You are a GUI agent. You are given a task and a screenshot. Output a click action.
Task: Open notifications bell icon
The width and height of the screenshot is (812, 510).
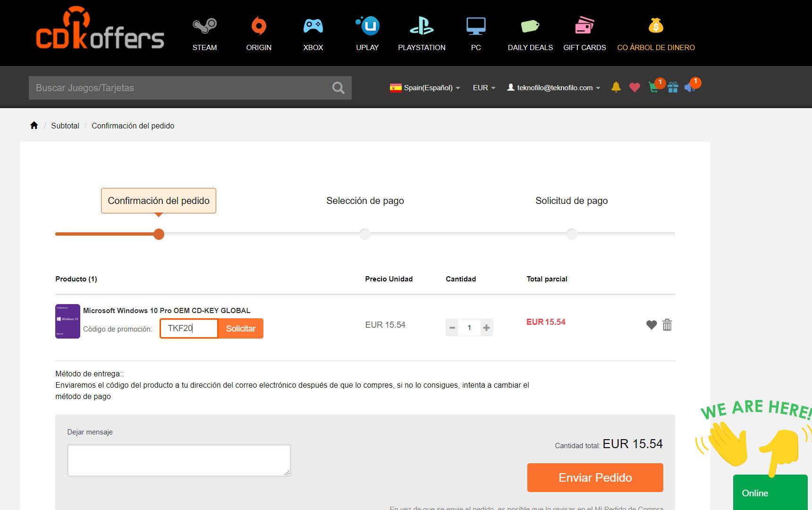pos(616,87)
